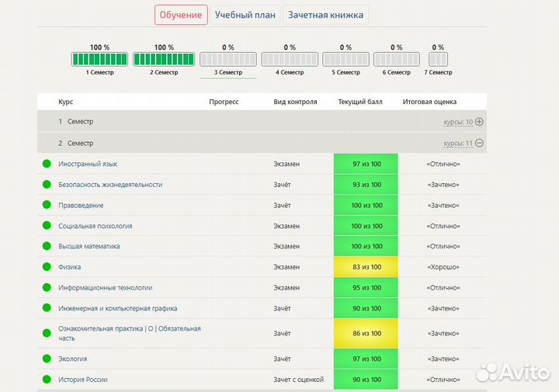Select the 1 Семестр progress bar
559x392 pixels.
pyautogui.click(x=100, y=60)
